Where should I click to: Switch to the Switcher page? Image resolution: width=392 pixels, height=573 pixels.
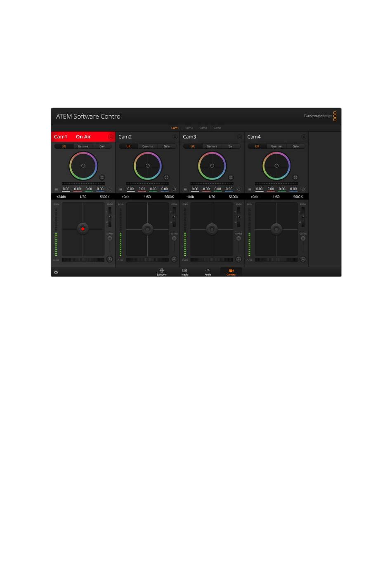tap(162, 272)
